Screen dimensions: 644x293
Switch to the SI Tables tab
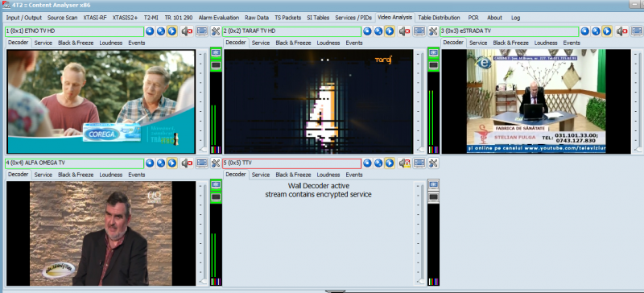(319, 18)
